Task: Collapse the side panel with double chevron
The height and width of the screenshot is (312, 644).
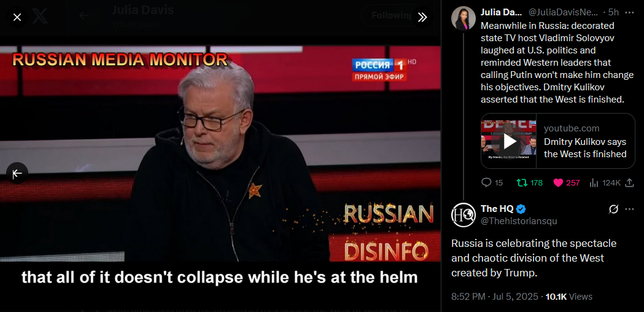Action: pyautogui.click(x=422, y=17)
